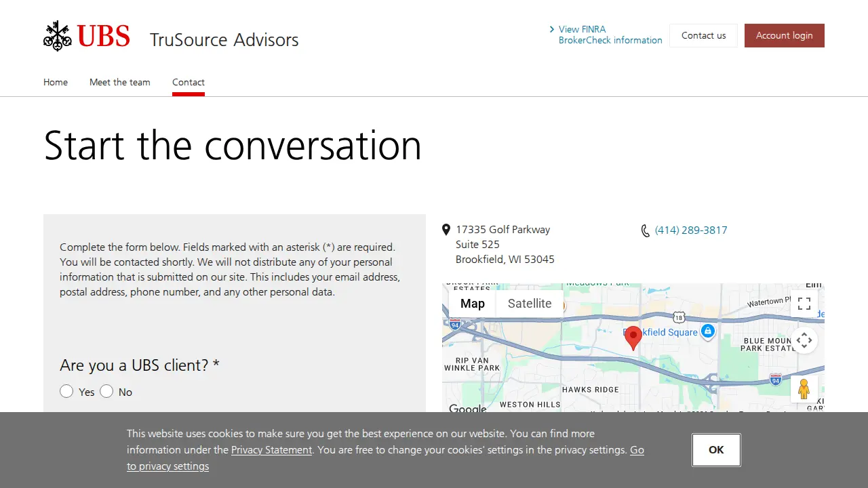The image size is (868, 488).
Task: Click the address location pin icon
Action: 446,230
